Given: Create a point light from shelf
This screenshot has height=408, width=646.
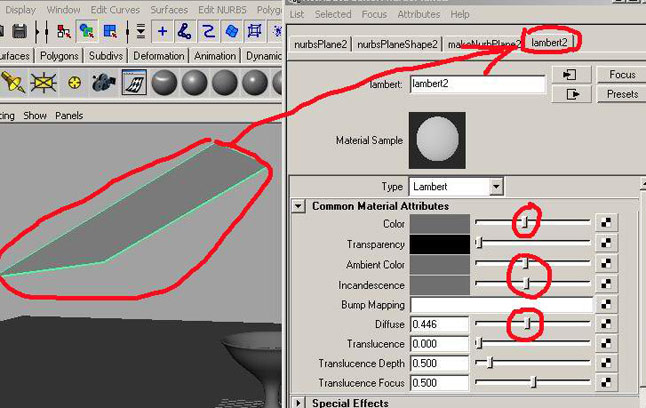Looking at the screenshot, I should click(74, 82).
